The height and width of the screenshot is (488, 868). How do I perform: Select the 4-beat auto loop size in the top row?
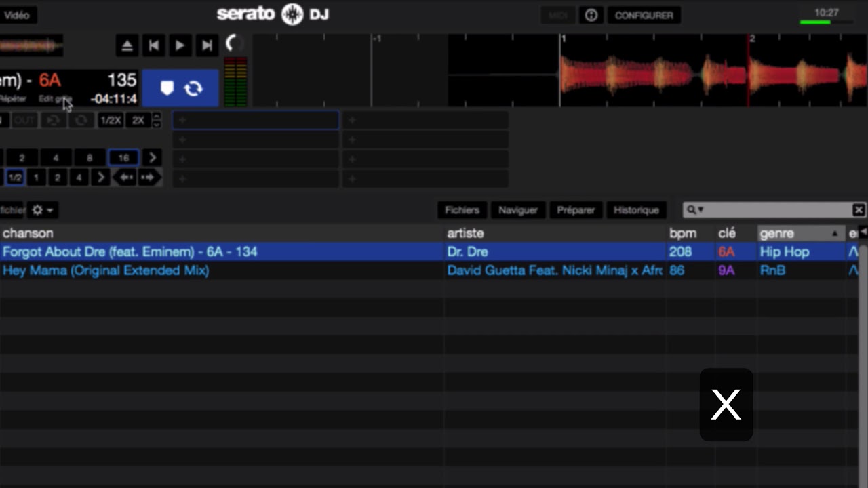56,158
